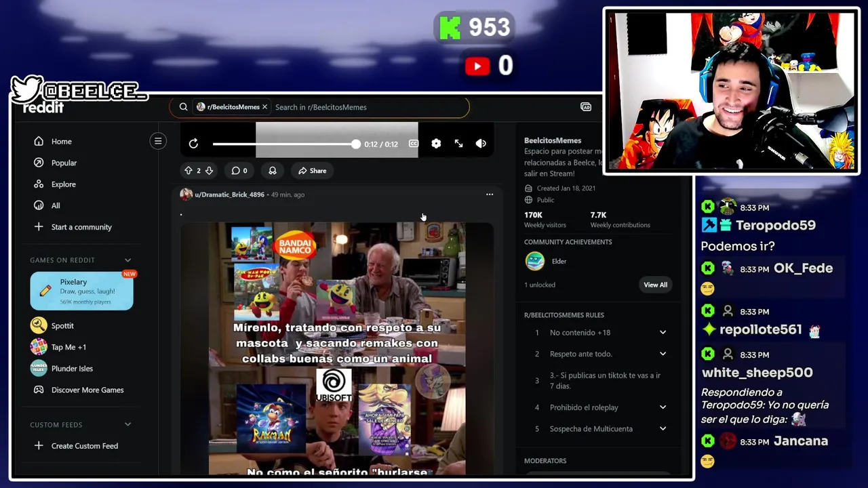Mute the video volume
This screenshot has width=868, height=488.
[x=481, y=144]
